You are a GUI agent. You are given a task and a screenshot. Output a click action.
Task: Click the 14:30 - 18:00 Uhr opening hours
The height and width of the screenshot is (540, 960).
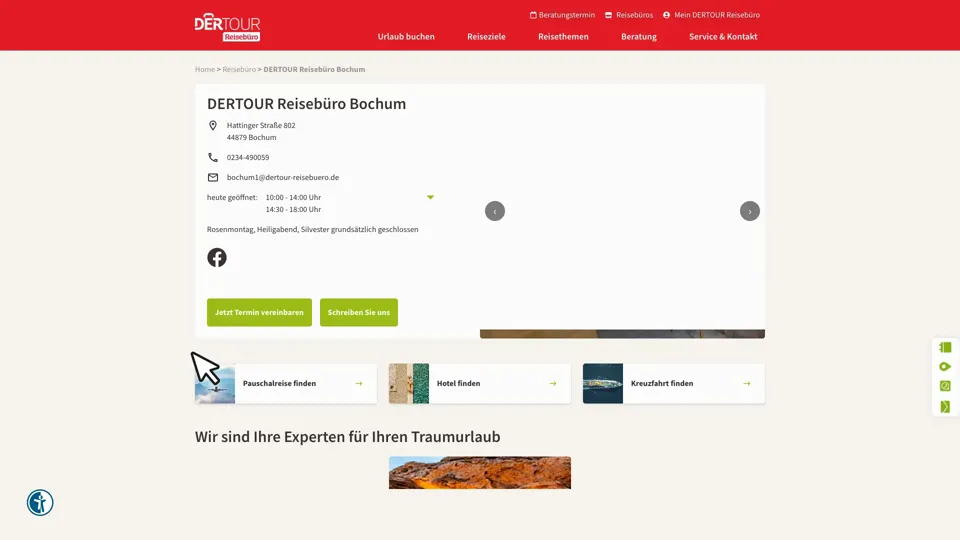pos(293,209)
